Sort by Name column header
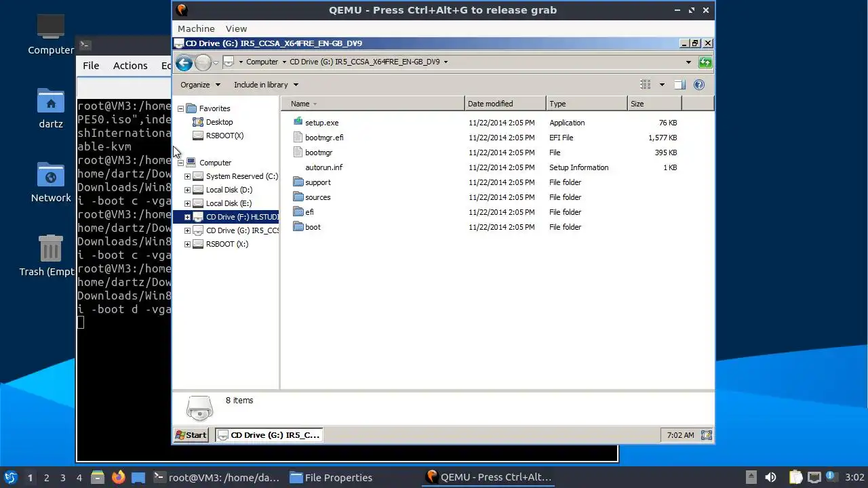The width and height of the screenshot is (868, 488). 373,104
